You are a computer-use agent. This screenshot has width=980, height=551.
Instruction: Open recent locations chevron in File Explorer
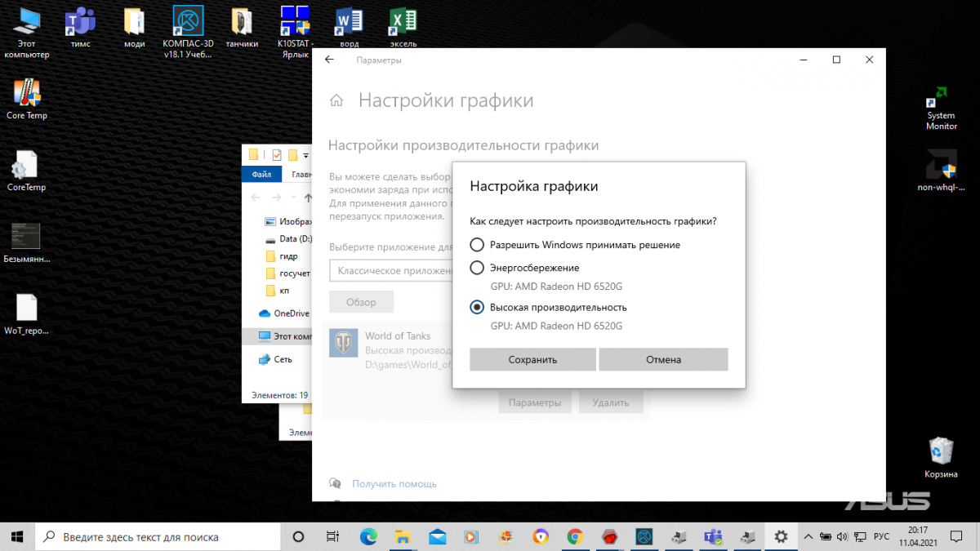293,198
